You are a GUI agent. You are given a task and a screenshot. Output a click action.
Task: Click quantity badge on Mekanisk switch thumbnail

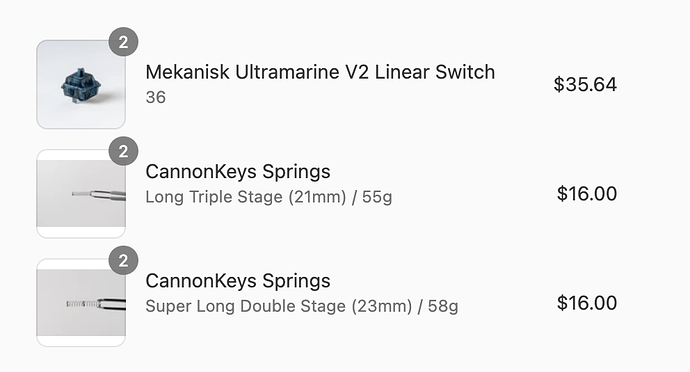124,42
